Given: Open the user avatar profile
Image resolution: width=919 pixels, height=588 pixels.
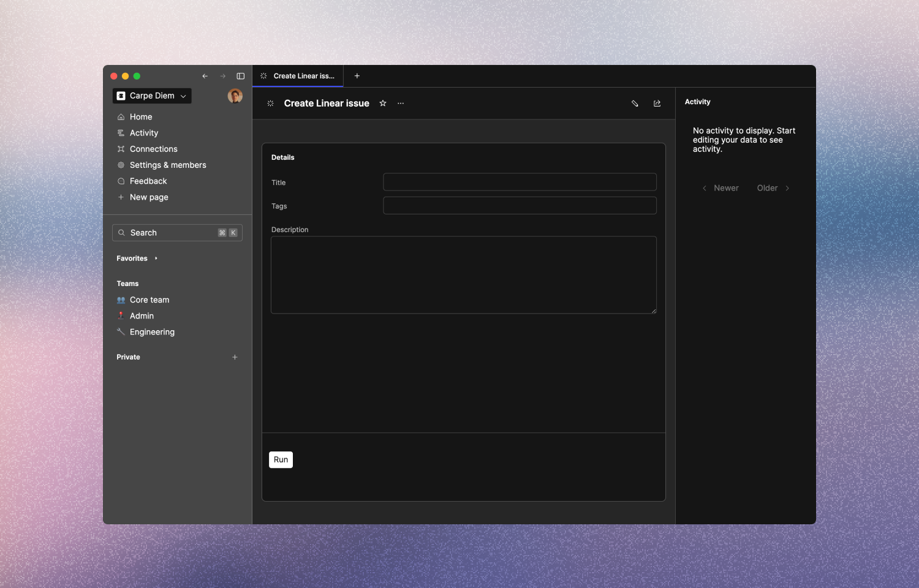Looking at the screenshot, I should (x=235, y=96).
